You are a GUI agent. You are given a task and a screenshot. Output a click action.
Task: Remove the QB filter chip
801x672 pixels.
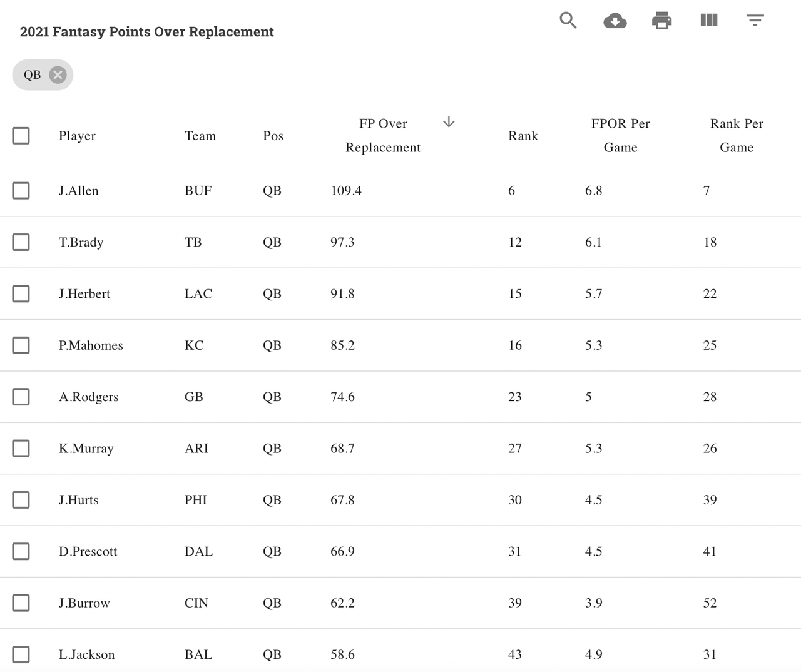(x=58, y=75)
